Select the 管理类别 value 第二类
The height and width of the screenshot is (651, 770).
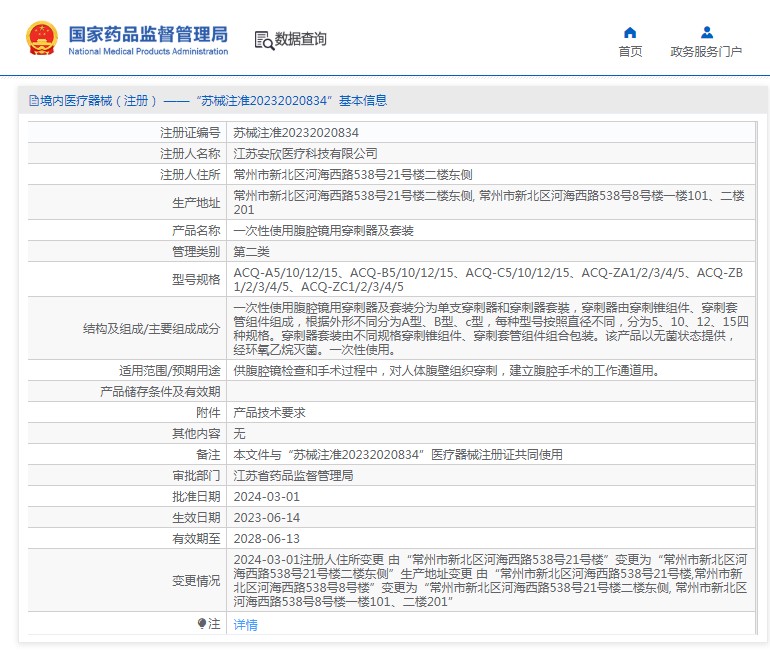coord(252,250)
